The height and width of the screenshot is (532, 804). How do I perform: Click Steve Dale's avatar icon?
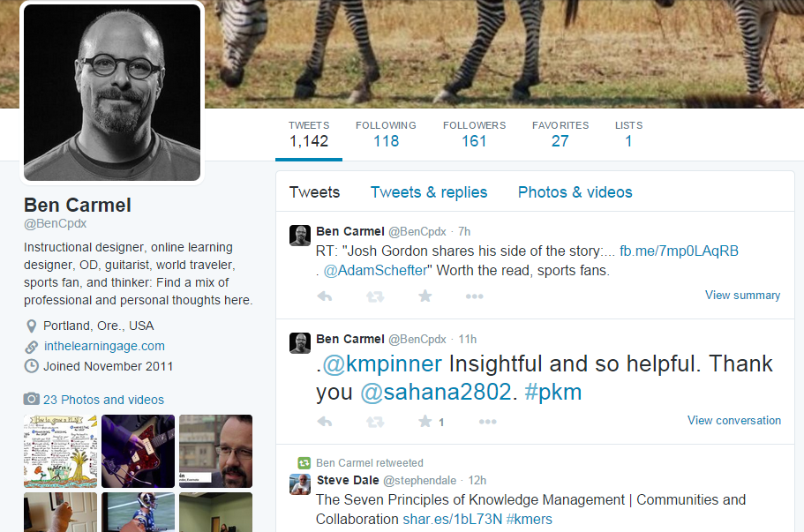pos(300,484)
